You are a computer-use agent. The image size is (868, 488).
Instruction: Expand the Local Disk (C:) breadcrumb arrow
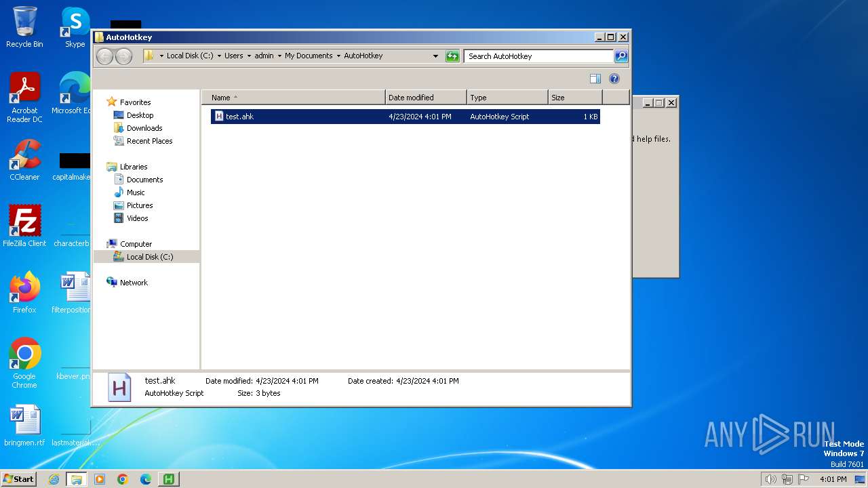[220, 56]
